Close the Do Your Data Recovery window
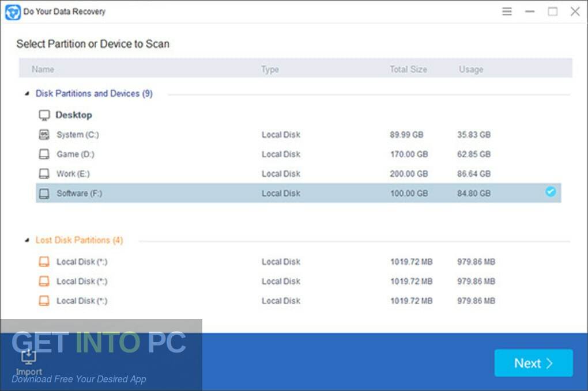Viewport: 588px width, 391px height. click(x=575, y=12)
